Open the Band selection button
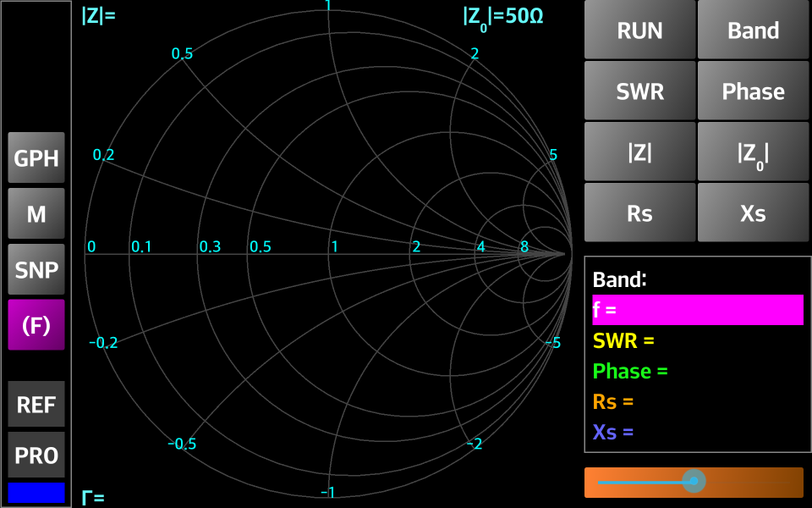 pyautogui.click(x=753, y=30)
